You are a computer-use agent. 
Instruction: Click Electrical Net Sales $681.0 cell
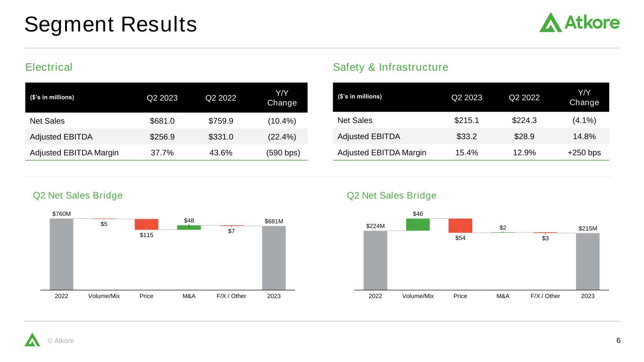[162, 121]
